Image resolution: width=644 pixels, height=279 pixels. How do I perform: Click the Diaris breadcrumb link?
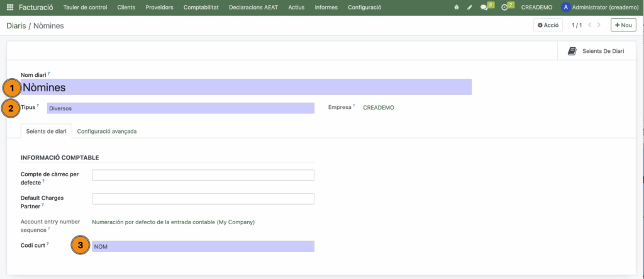[x=16, y=26]
